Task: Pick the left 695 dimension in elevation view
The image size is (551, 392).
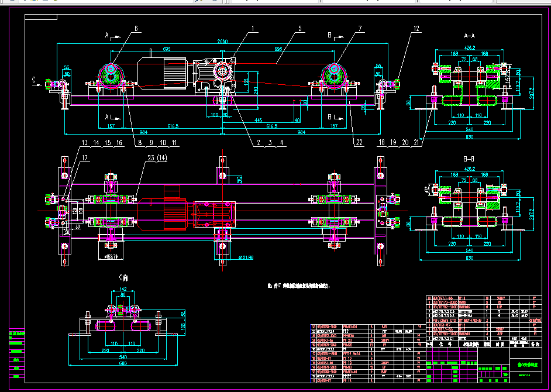Action: coord(167,49)
